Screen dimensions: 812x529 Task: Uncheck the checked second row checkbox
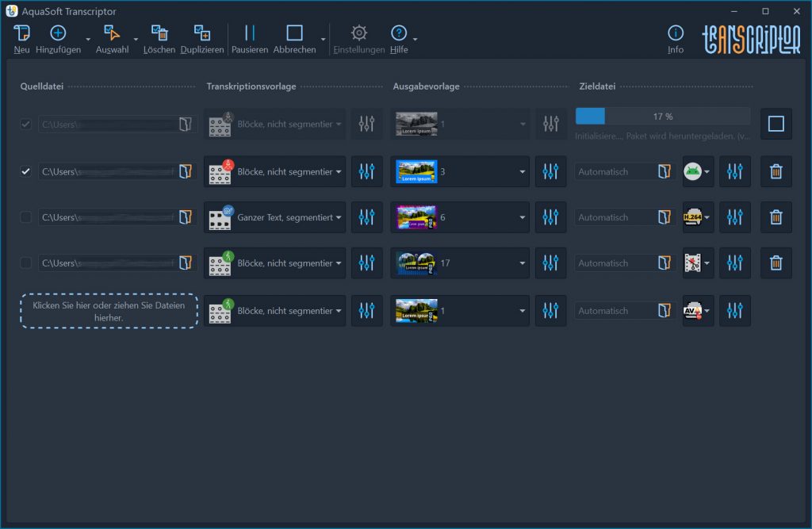point(26,171)
